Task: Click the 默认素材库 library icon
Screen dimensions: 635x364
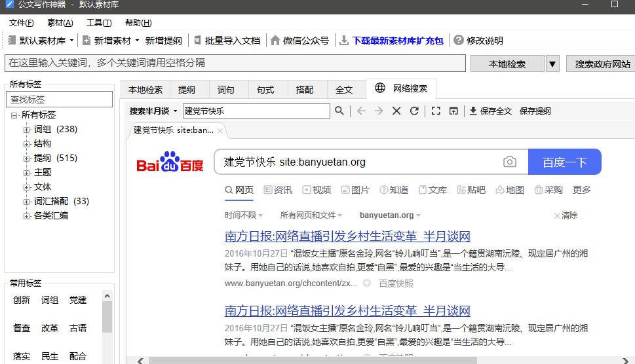Action: pyautogui.click(x=12, y=40)
